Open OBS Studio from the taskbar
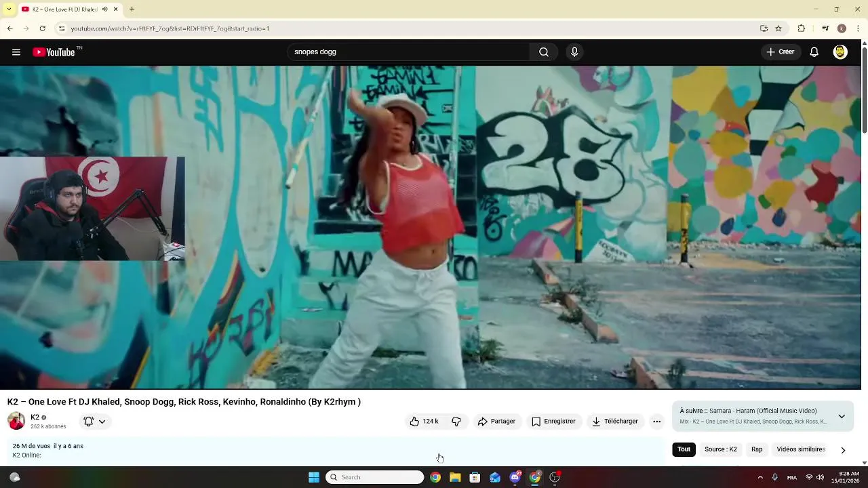This screenshot has width=868, height=488. coord(555,477)
